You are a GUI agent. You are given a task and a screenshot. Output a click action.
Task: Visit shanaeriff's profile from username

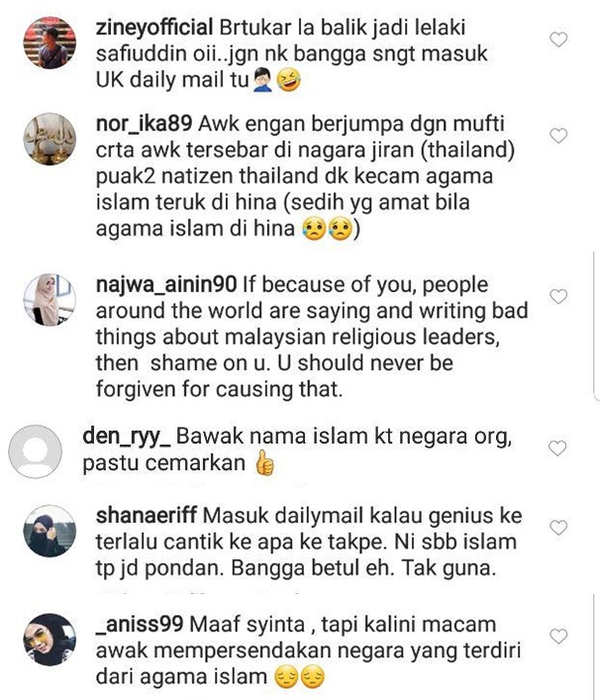(x=146, y=516)
